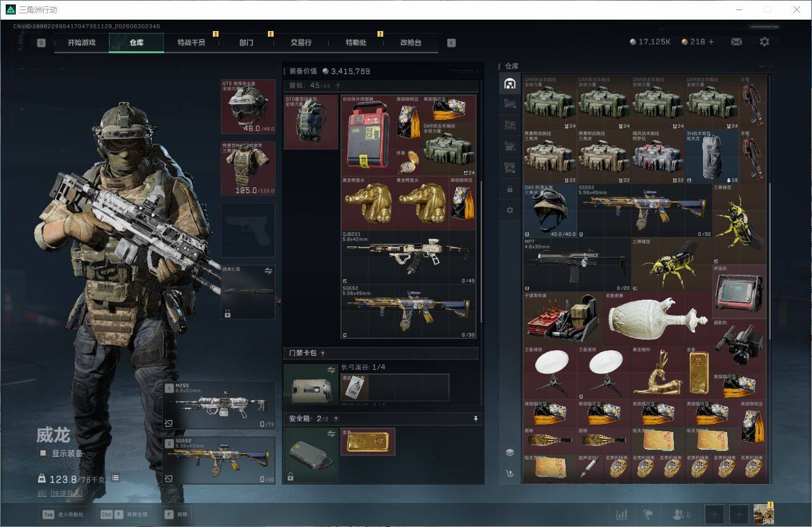Select the gold bar in the safe box

click(368, 441)
